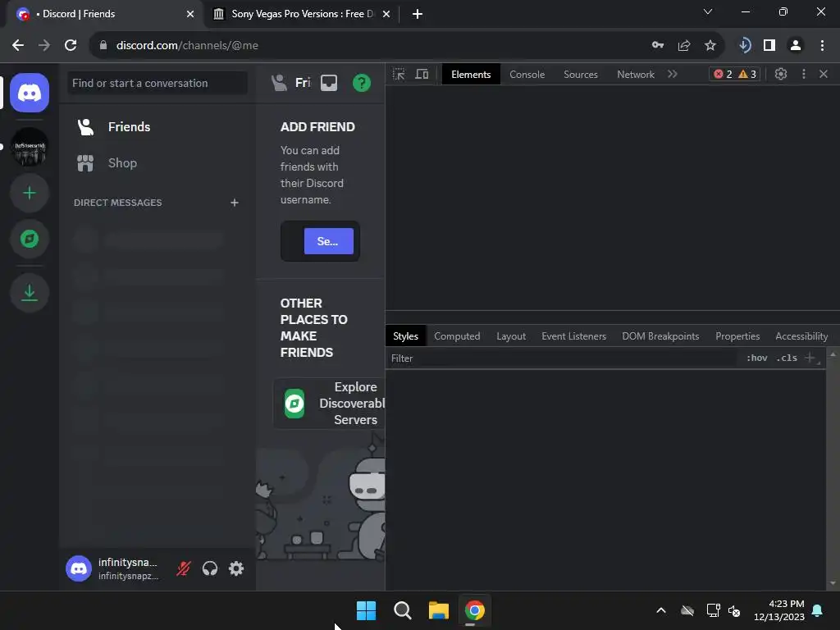
Task: Select the Styles pane tab
Action: tap(405, 336)
